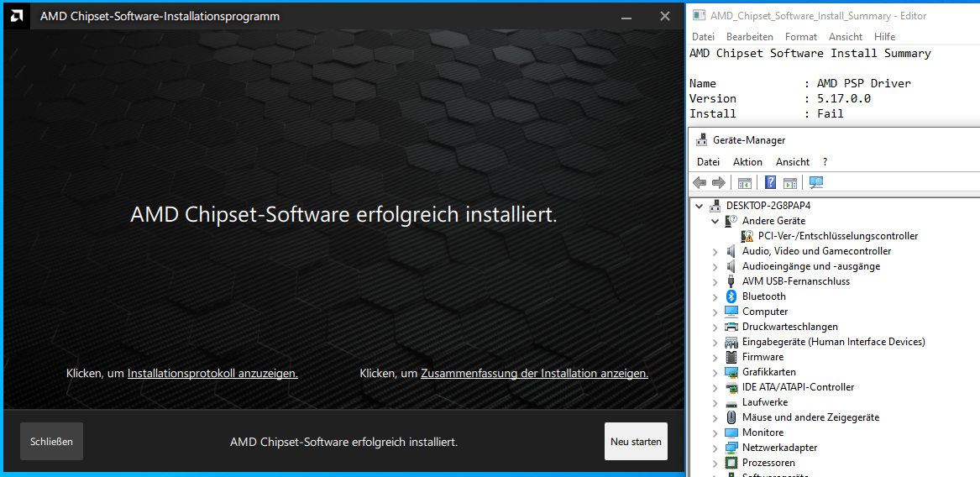Viewport: 980px width, 477px height.
Task: Click the speaker icon of Audio, Video und Gamecontroller
Action: point(731,251)
